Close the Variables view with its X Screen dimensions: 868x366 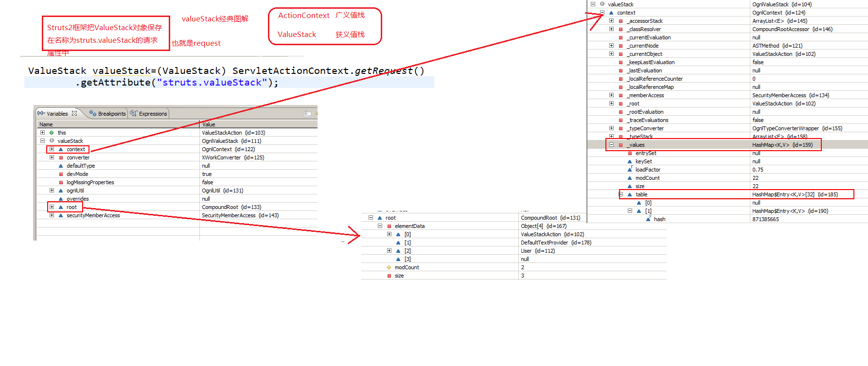(74, 113)
